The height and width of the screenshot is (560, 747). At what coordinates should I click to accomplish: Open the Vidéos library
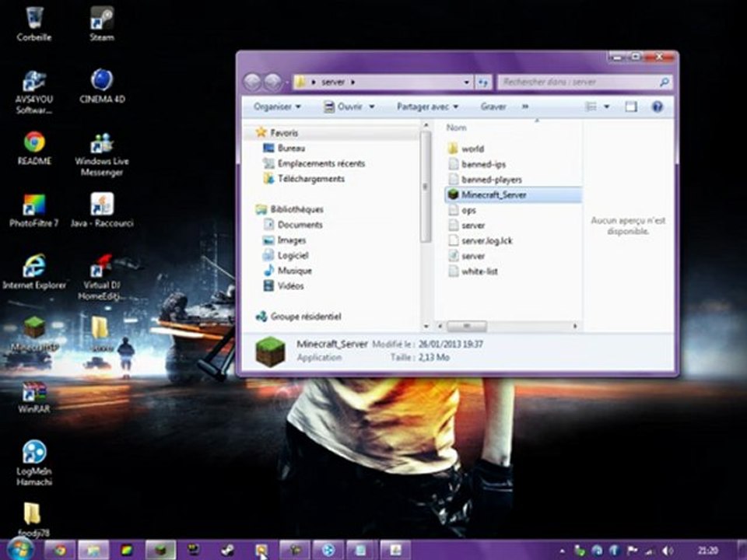click(283, 285)
